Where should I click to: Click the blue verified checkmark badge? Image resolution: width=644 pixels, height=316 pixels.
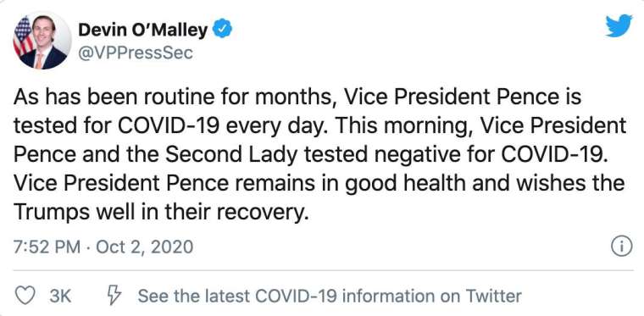[x=224, y=30]
